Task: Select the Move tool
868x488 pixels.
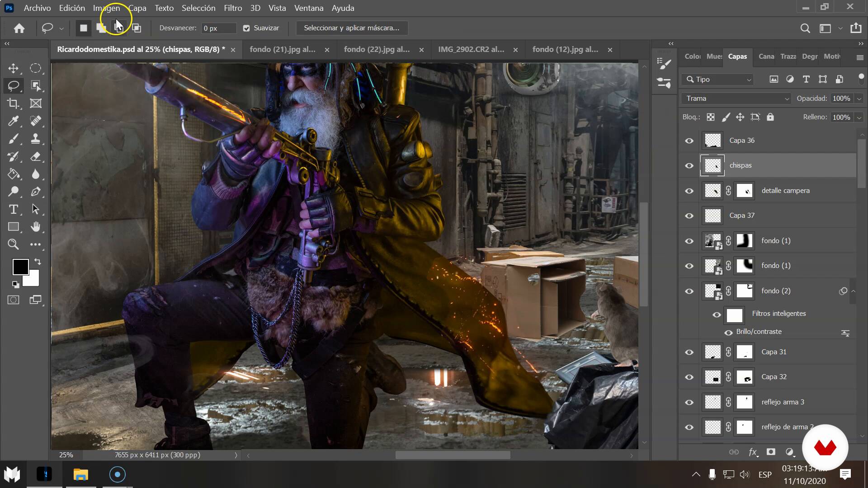Action: [13, 68]
